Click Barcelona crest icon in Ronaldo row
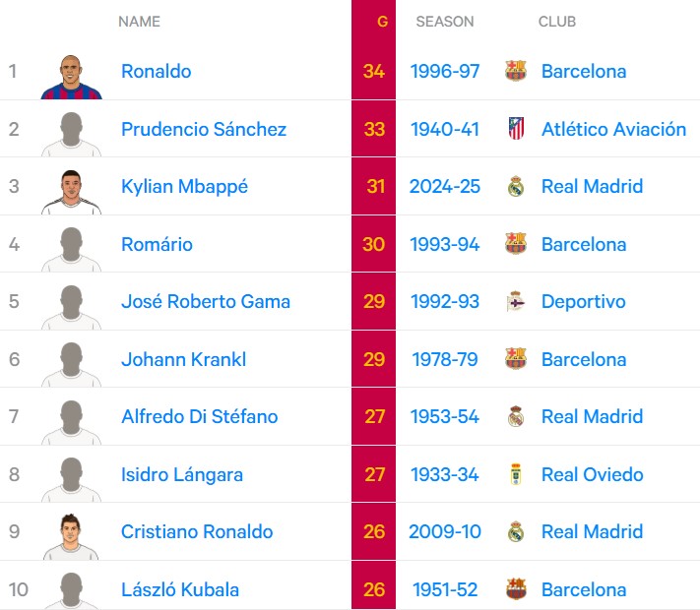Screen dimensions: 700x610 pos(515,71)
